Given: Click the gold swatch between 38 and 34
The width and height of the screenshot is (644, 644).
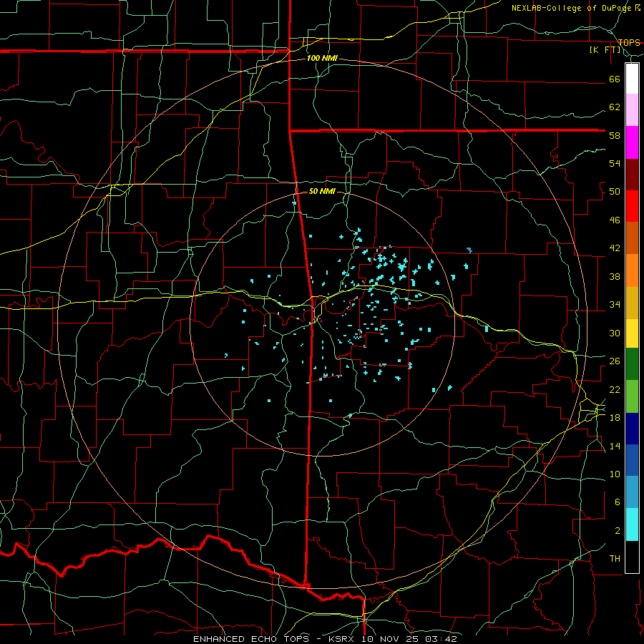Looking at the screenshot, I should click(x=632, y=303).
